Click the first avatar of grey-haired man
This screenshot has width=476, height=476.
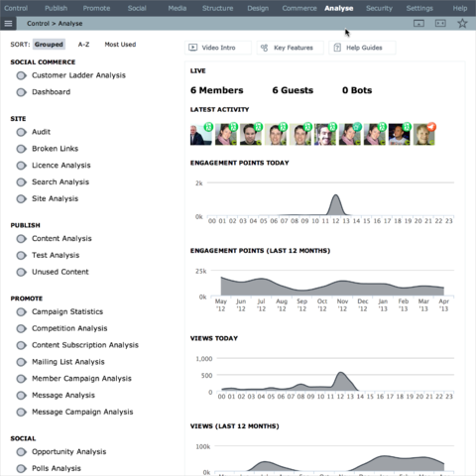click(x=201, y=135)
